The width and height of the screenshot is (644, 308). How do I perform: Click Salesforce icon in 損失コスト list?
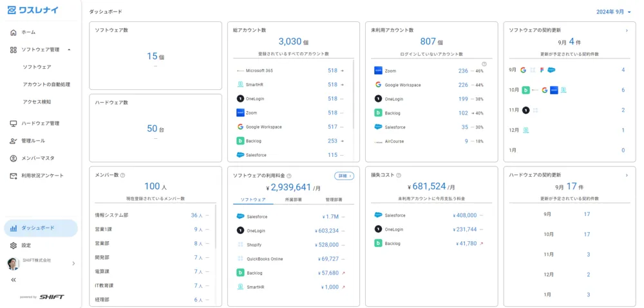378,215
